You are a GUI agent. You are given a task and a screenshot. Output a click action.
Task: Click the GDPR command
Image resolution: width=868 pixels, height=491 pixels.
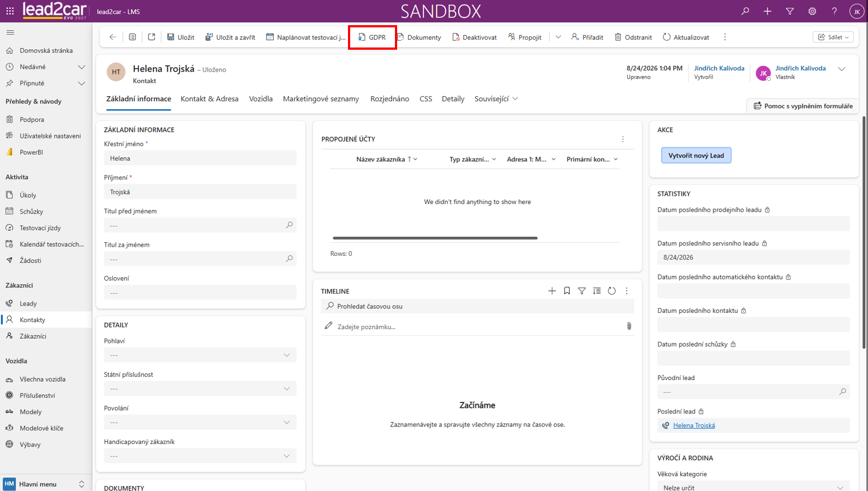372,37
